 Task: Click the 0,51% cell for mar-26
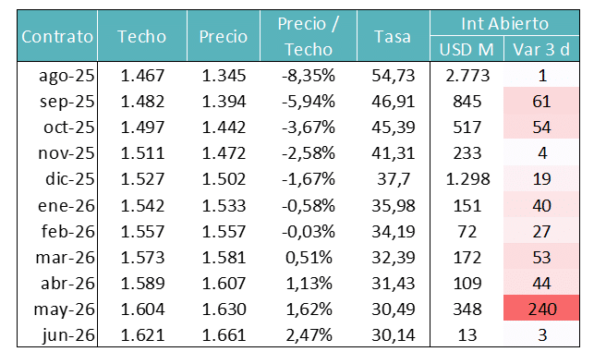(309, 257)
